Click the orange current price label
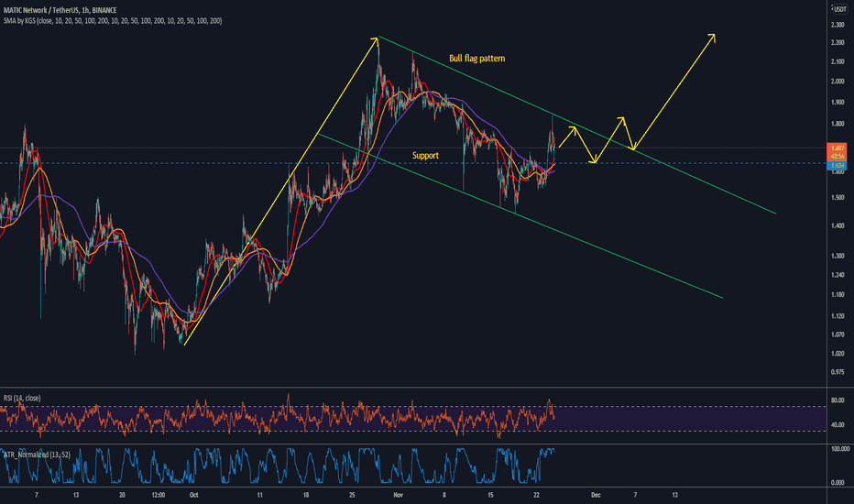854x504 pixels. click(x=838, y=151)
